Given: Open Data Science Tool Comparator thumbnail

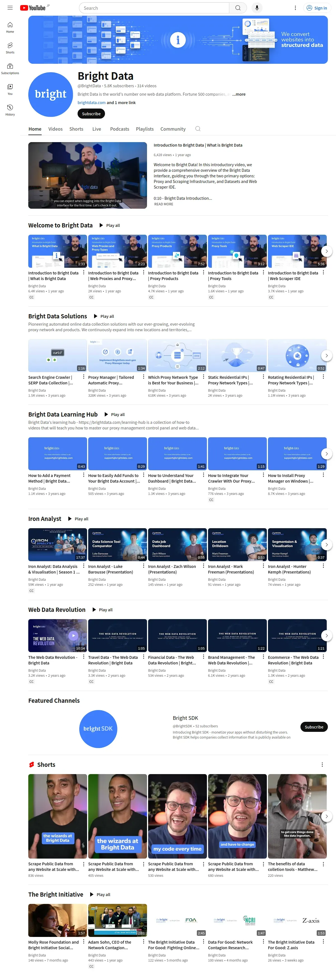Looking at the screenshot, I should point(117,544).
